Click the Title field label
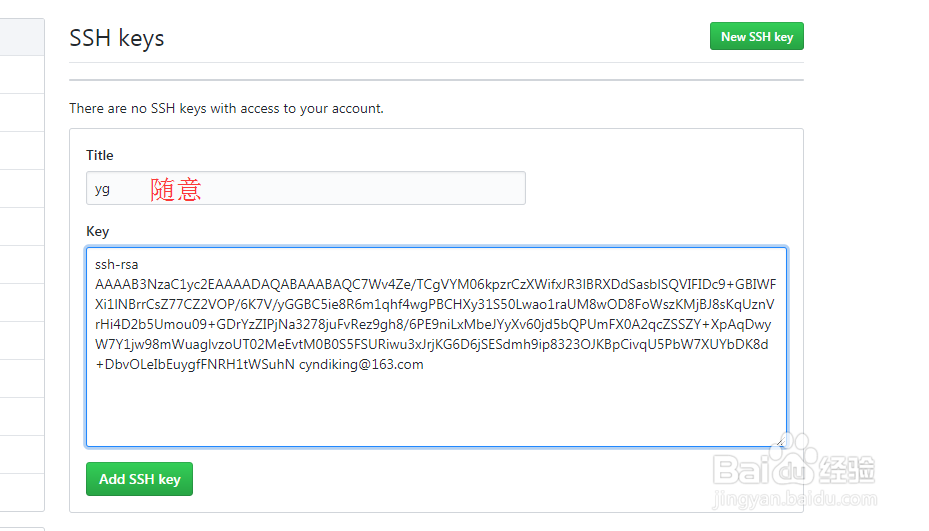929x531 pixels. tap(100, 155)
